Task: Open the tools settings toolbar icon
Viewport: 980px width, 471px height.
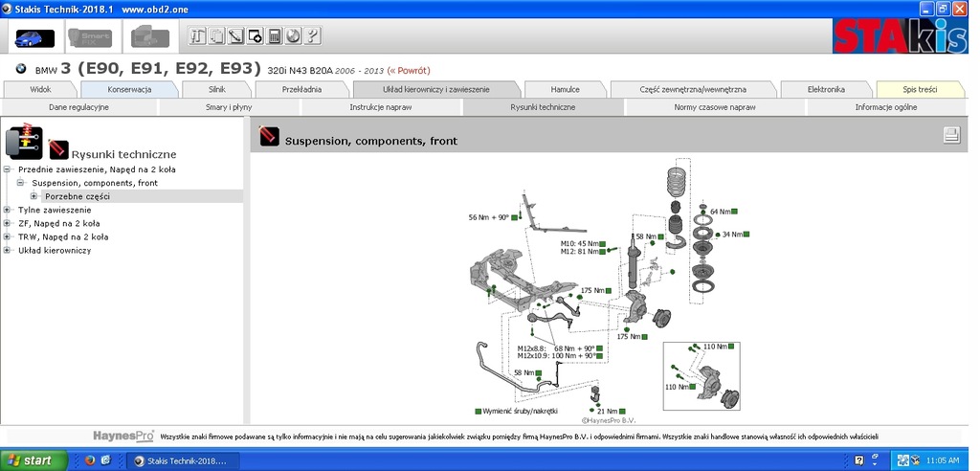Action: coord(197,36)
